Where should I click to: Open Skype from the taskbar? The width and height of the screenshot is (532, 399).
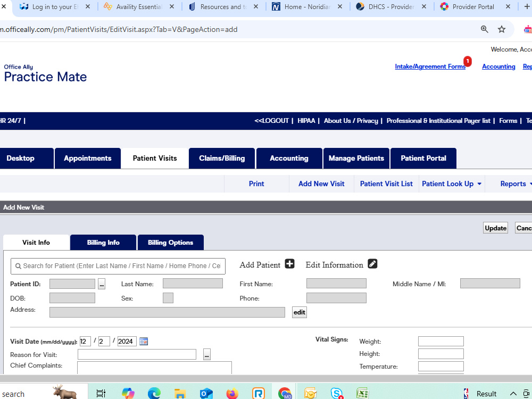click(337, 394)
